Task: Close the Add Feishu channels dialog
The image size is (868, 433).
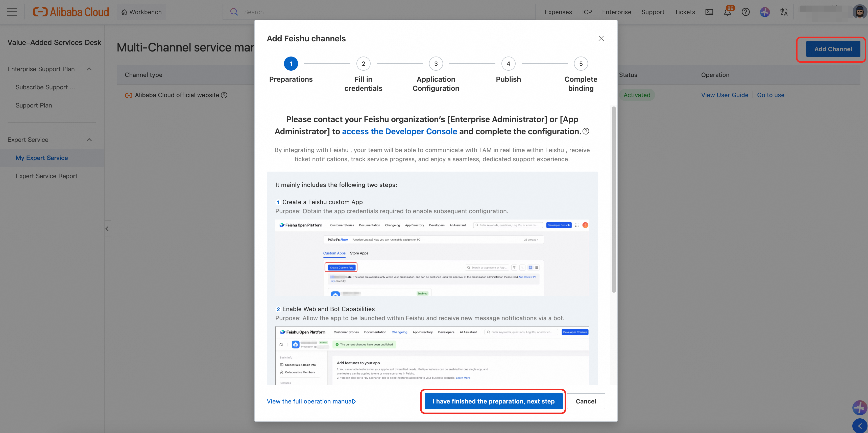Action: (x=601, y=39)
